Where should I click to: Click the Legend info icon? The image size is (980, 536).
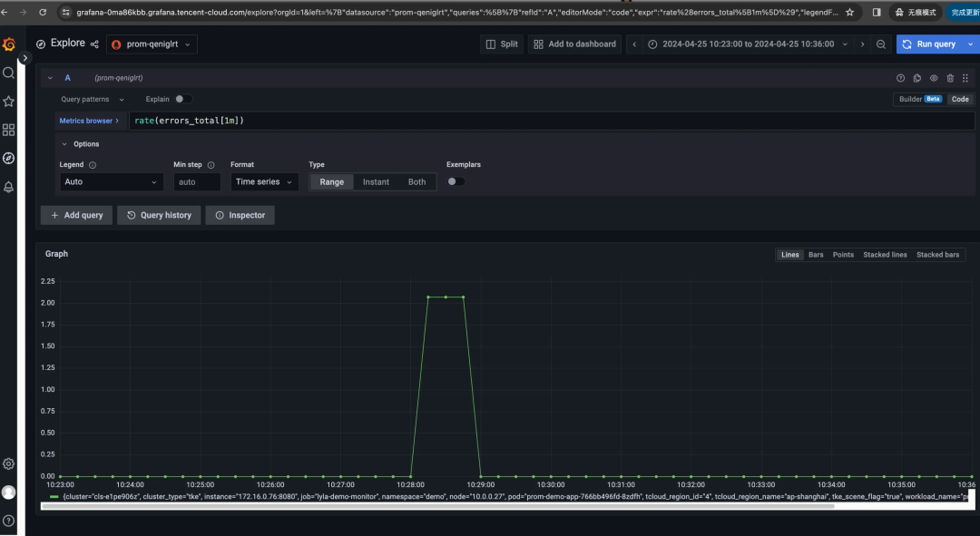pos(93,165)
